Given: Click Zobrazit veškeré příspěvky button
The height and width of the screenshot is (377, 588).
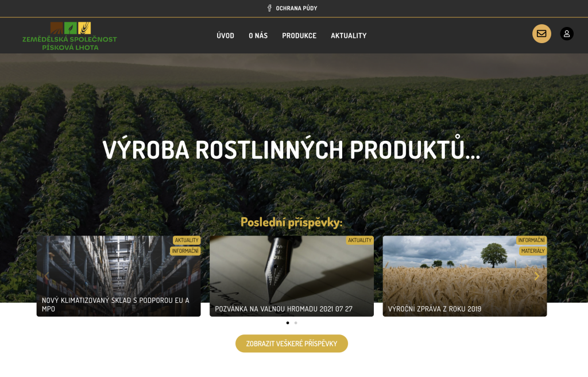Looking at the screenshot, I should click(x=291, y=344).
